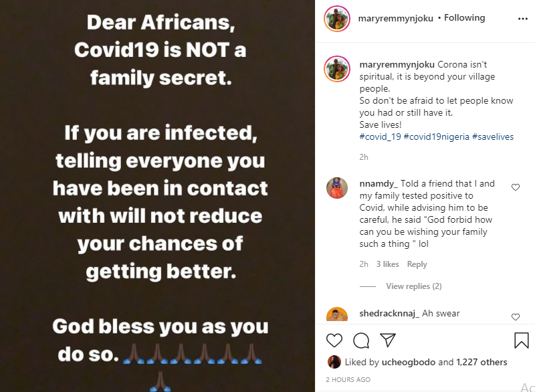Open nnamdy_ profile avatar
The width and height of the screenshot is (535, 392).
[338, 189]
